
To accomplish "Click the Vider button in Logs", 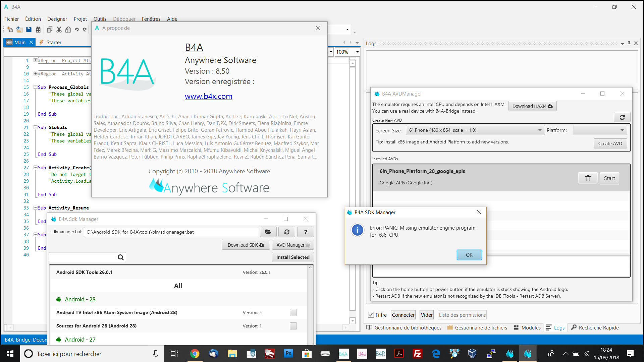I will [427, 315].
